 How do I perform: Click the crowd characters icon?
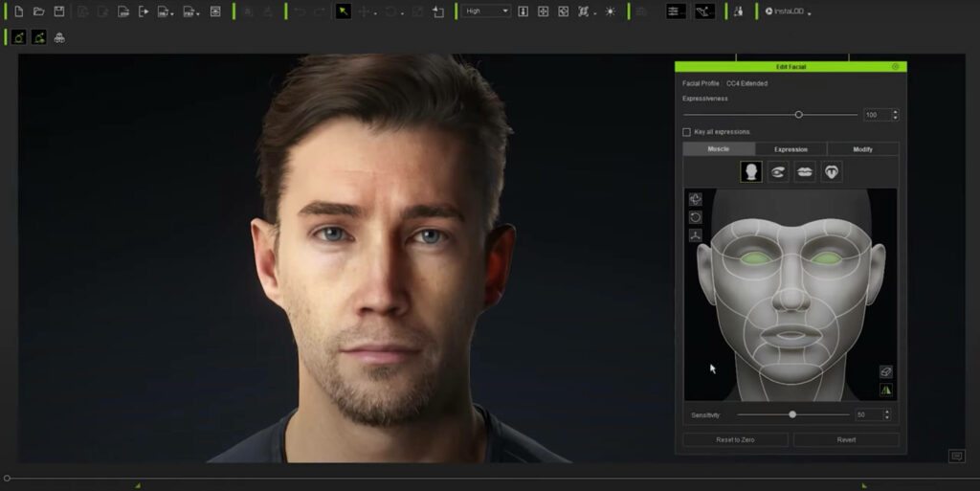[59, 38]
